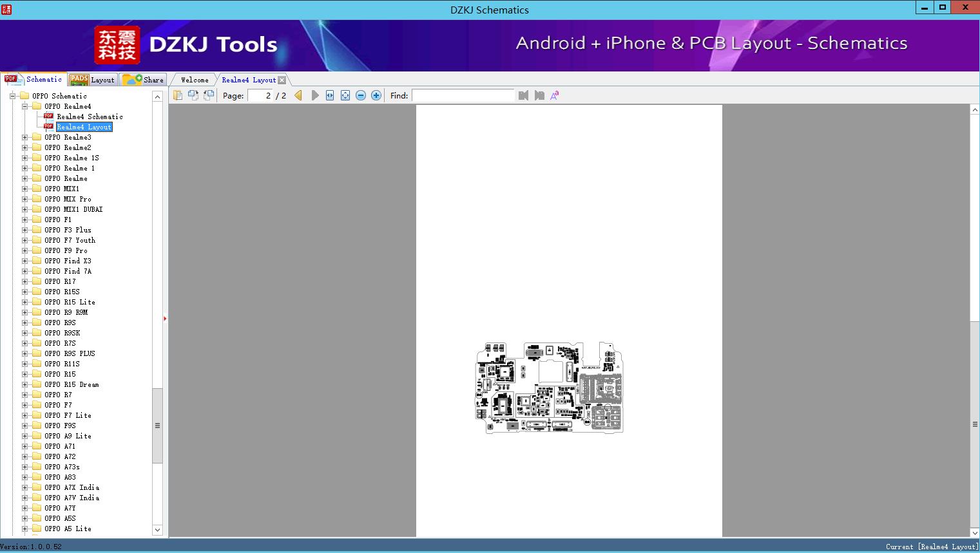Click the copy pages toolbar icon
Viewport: 980px width, 553px height.
[x=178, y=95]
